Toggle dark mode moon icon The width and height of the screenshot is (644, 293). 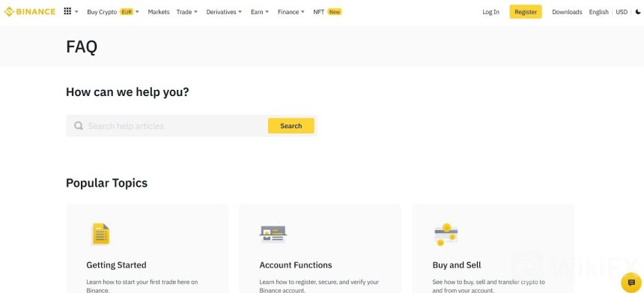[637, 12]
